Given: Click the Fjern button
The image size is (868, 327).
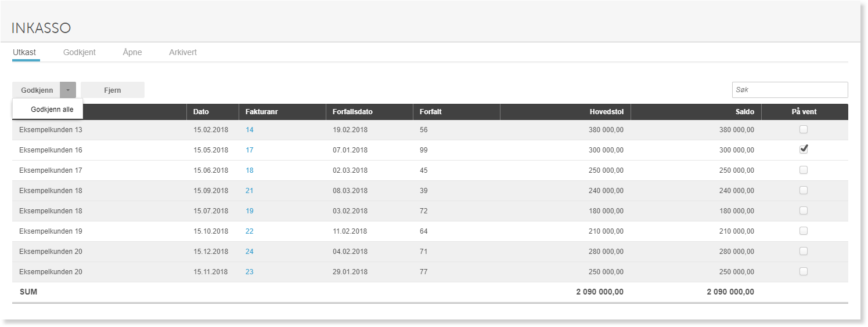Looking at the screenshot, I should tap(113, 90).
